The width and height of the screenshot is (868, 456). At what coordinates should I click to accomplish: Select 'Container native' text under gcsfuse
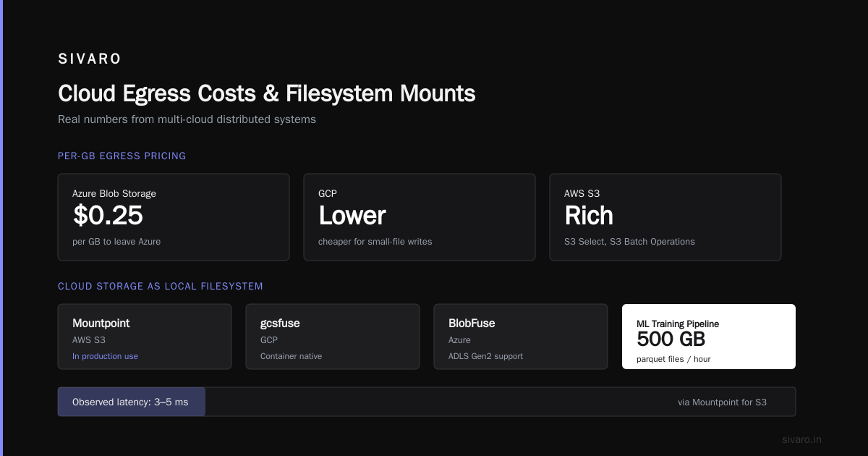point(291,356)
